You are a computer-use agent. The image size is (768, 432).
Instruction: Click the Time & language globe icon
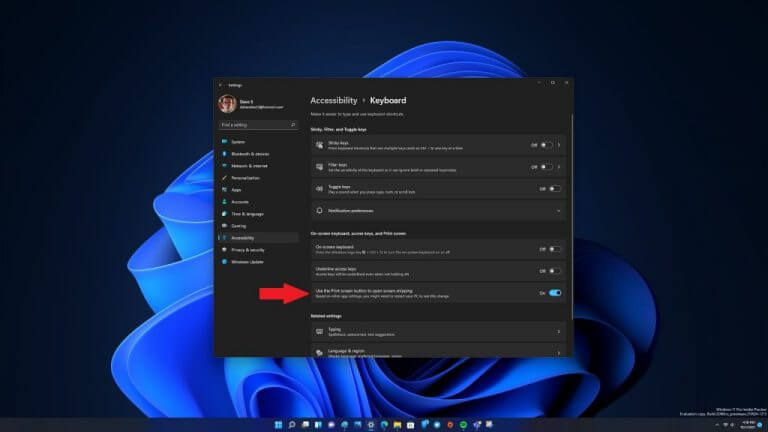(224, 214)
